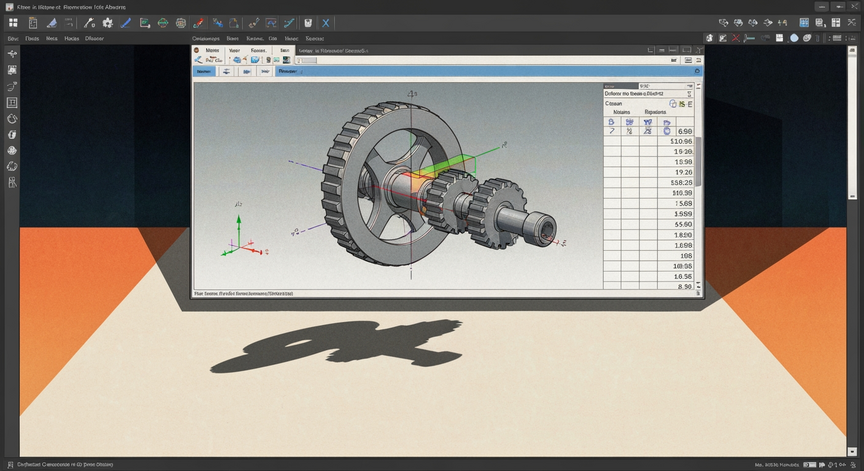Image resolution: width=864 pixels, height=471 pixels.
Task: Click the second button in inner blue bar
Action: click(x=226, y=72)
